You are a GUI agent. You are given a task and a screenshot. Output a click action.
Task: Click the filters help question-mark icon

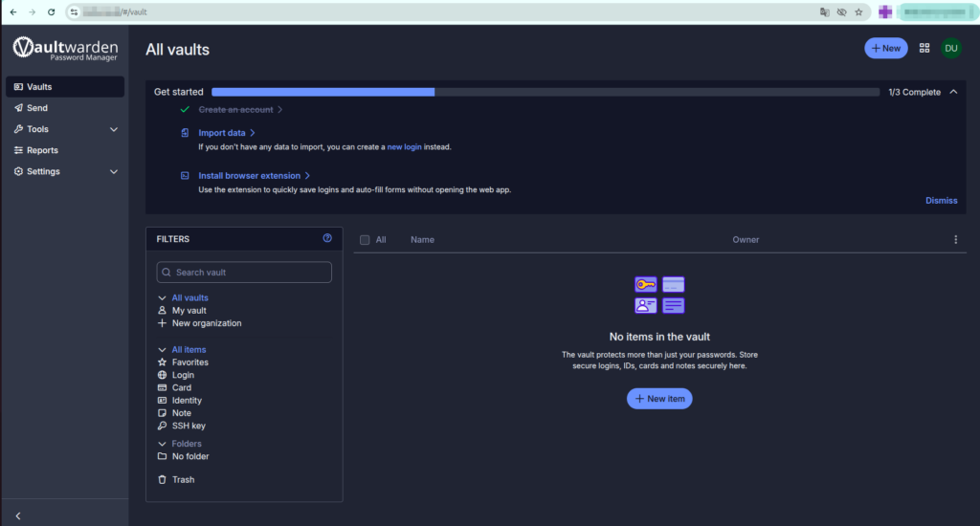pos(327,238)
